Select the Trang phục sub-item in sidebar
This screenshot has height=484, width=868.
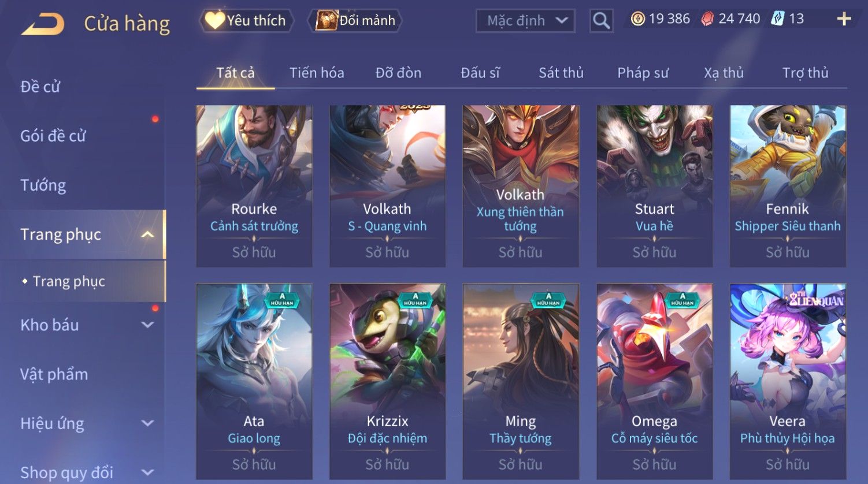[69, 281]
